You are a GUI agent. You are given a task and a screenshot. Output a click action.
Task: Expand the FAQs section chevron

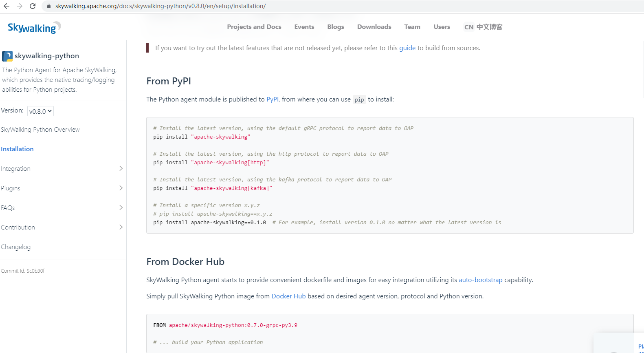pos(121,207)
